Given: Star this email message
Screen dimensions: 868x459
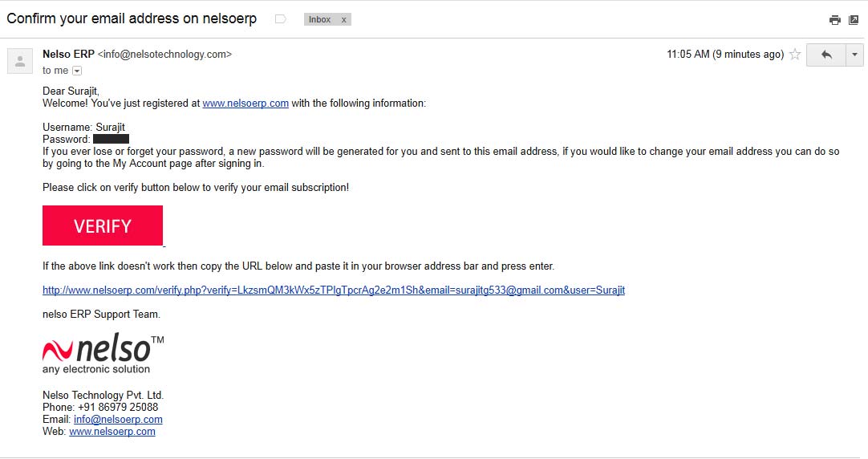Looking at the screenshot, I should tap(795, 55).
